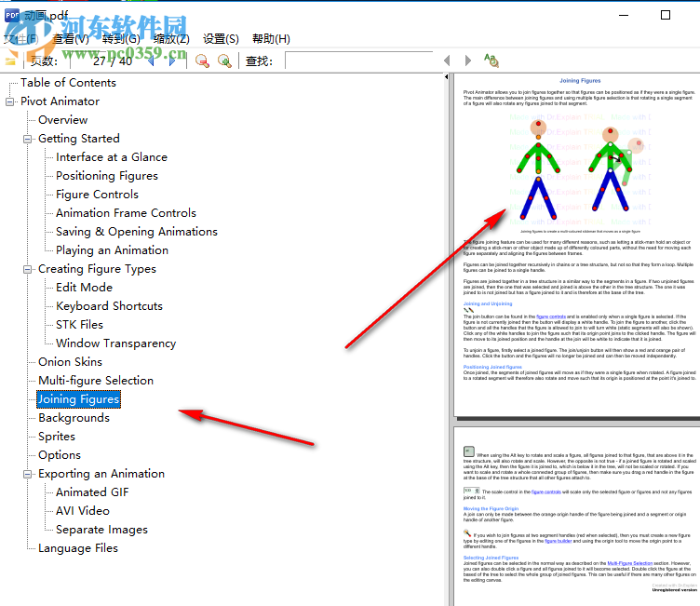Select the Overview bookmark
The height and width of the screenshot is (606, 700).
63,120
